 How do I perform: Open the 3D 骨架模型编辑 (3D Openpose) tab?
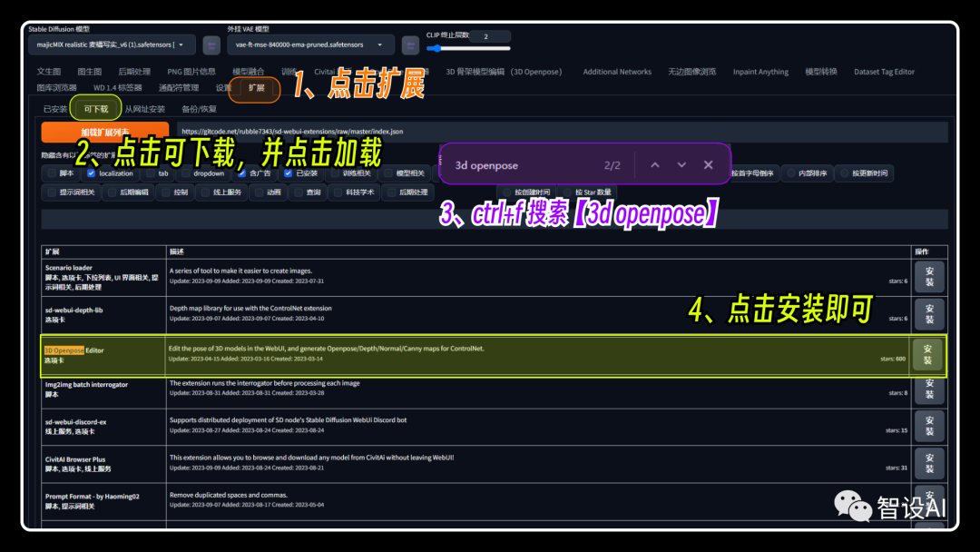504,72
